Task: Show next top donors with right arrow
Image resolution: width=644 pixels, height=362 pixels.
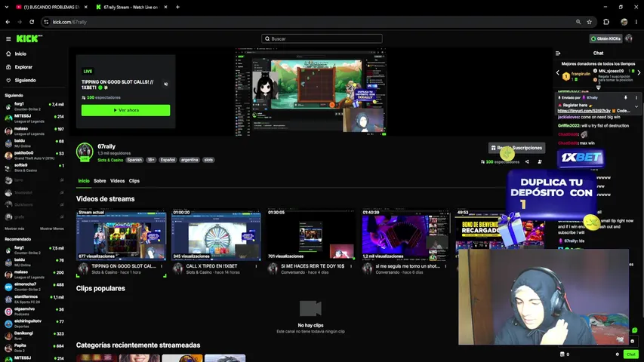Action: tap(639, 72)
